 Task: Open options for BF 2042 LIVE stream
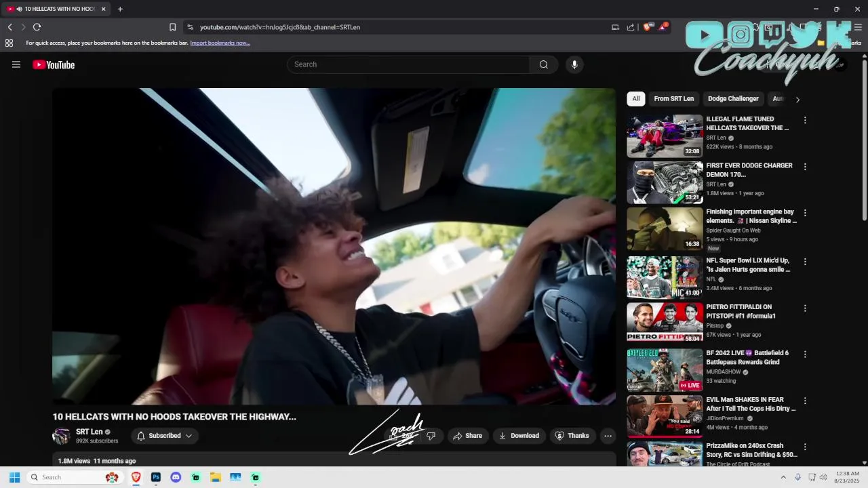click(x=805, y=354)
